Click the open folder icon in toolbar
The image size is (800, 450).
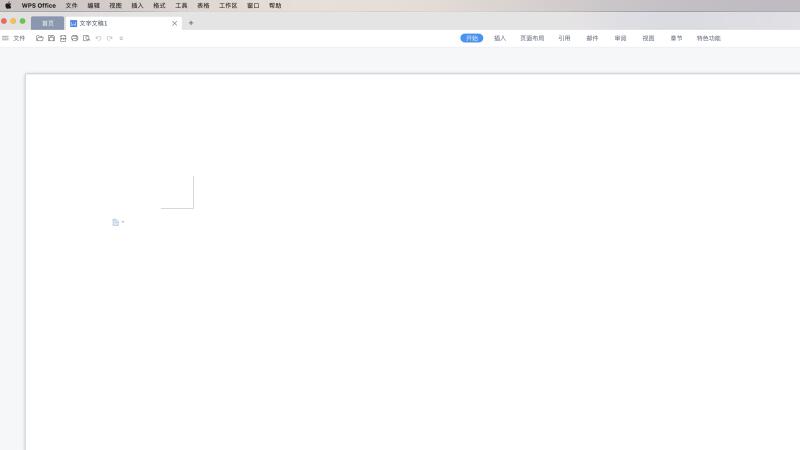40,38
